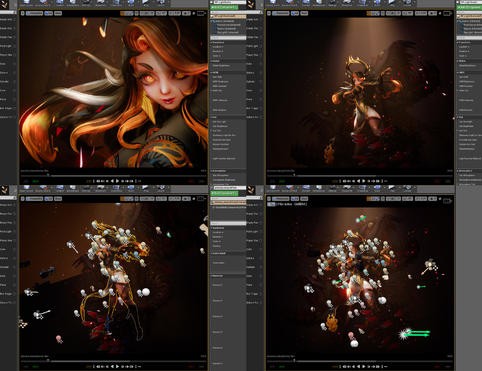Open Content browser icon in bottom-left editor toolbar

[60, 188]
